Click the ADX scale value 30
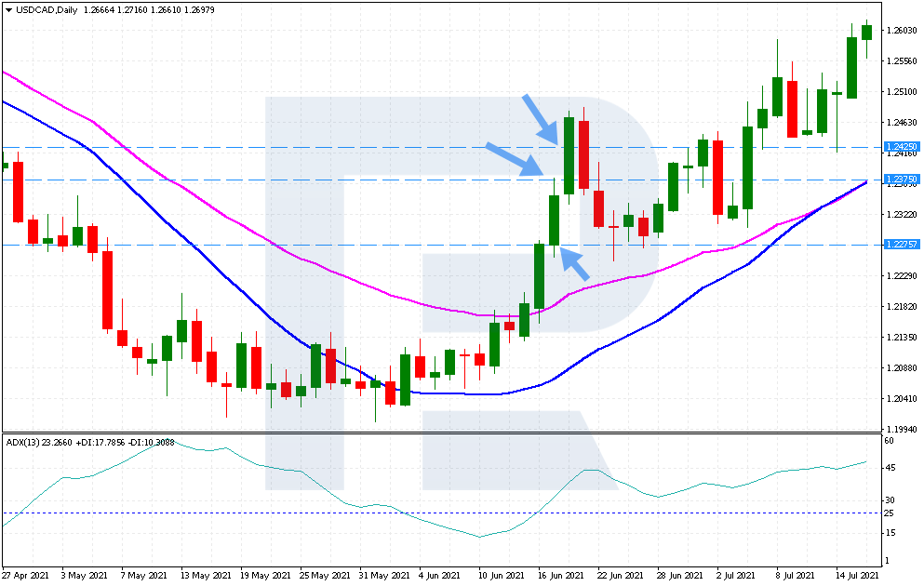The height and width of the screenshot is (586, 924). point(890,500)
